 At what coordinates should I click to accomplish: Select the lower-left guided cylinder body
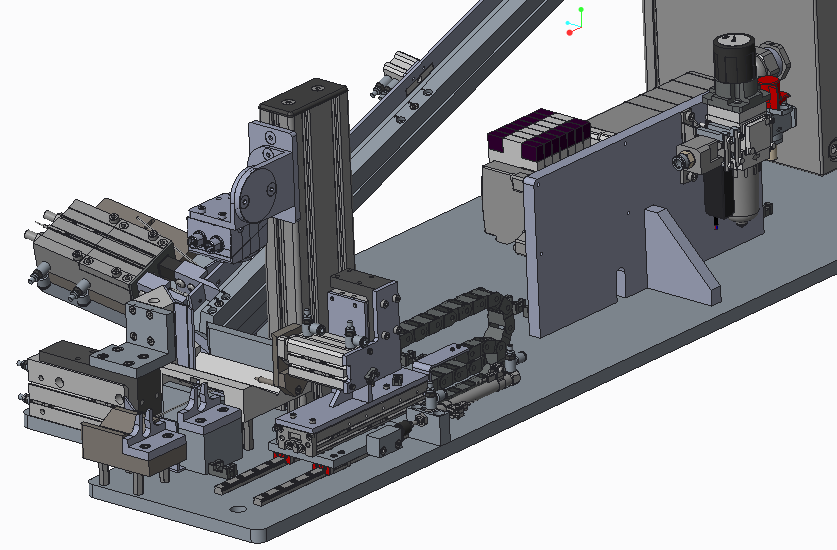(x=75, y=387)
